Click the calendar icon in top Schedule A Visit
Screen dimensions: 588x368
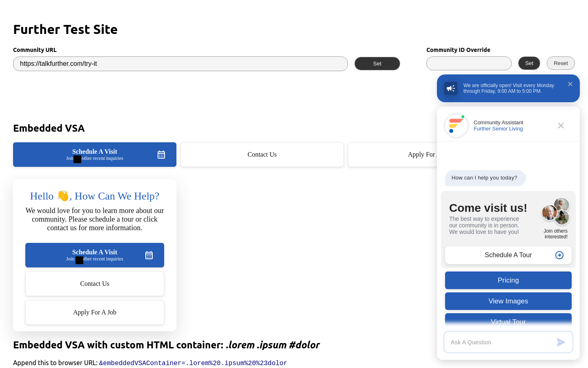click(161, 155)
